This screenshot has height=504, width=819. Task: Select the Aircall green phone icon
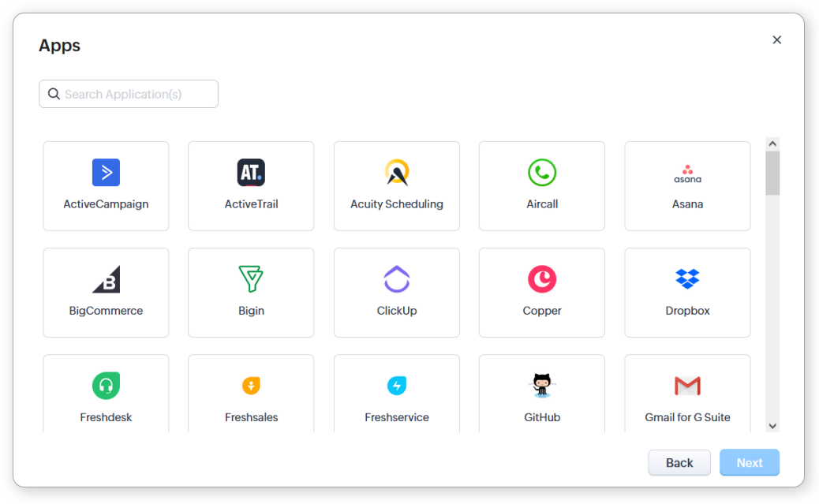[x=542, y=173]
